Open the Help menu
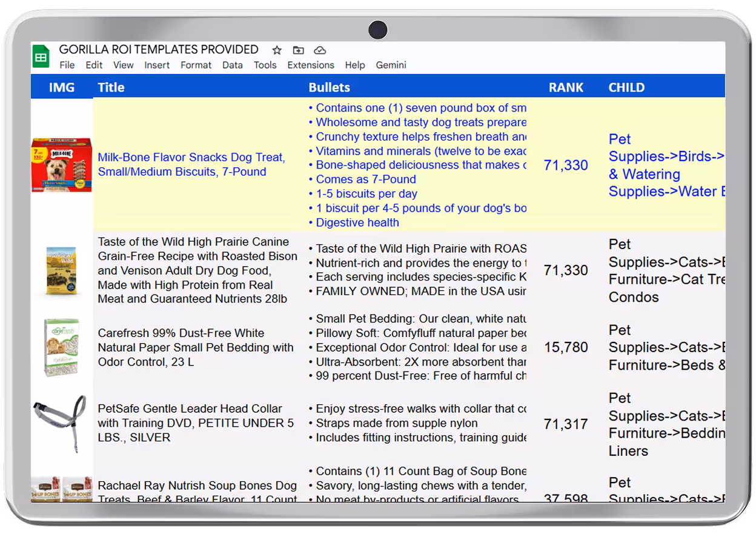This screenshot has height=537, width=756. point(355,65)
